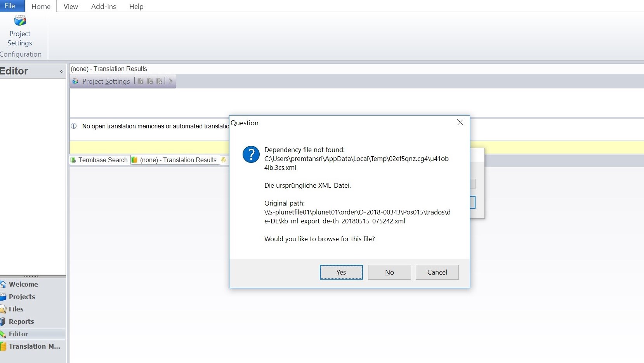This screenshot has width=644, height=363.
Task: Open the Reports view
Action: [21, 322]
